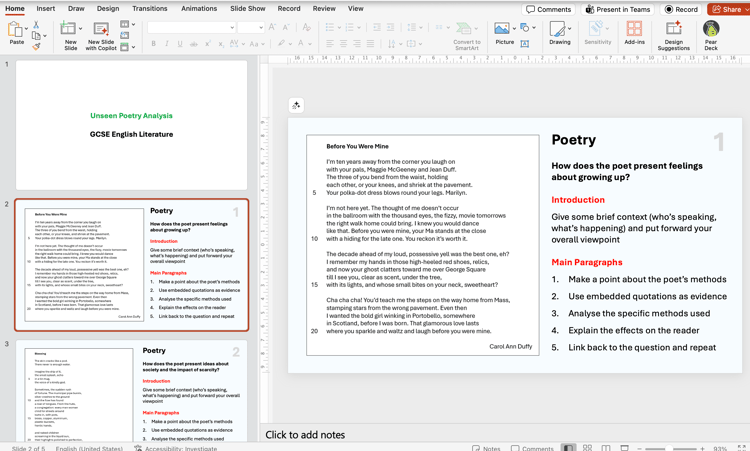Click the Present in Teams button
The height and width of the screenshot is (451, 750).
618,9
